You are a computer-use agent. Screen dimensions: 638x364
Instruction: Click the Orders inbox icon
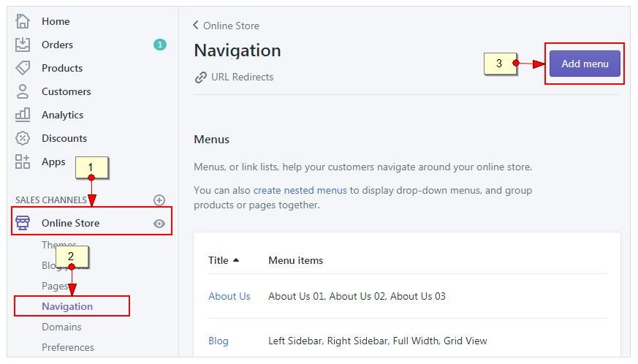(23, 45)
